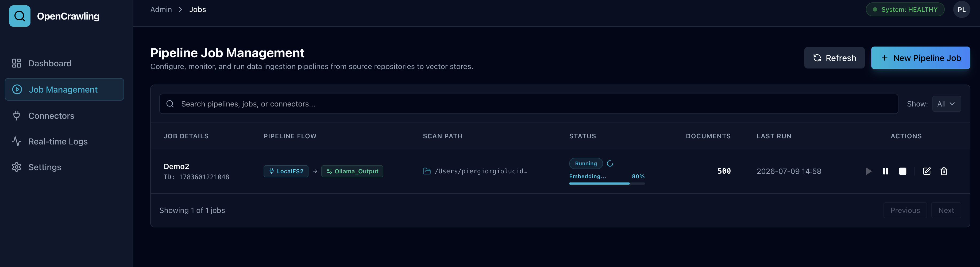Click the JOB DETAILS column header

(186, 136)
